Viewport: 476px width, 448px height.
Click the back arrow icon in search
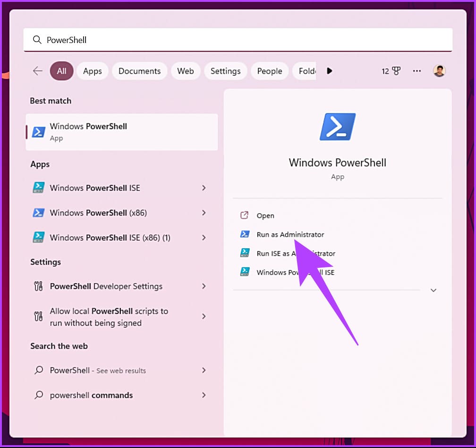tap(38, 71)
